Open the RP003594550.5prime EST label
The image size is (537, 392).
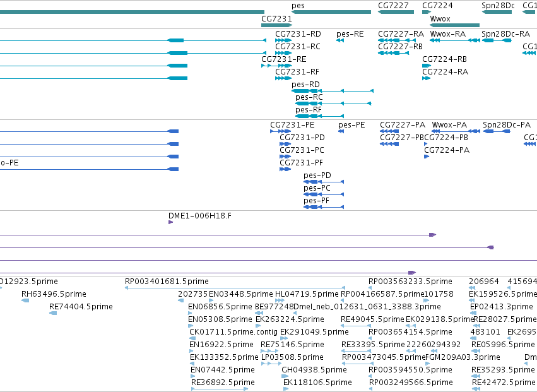point(410,370)
